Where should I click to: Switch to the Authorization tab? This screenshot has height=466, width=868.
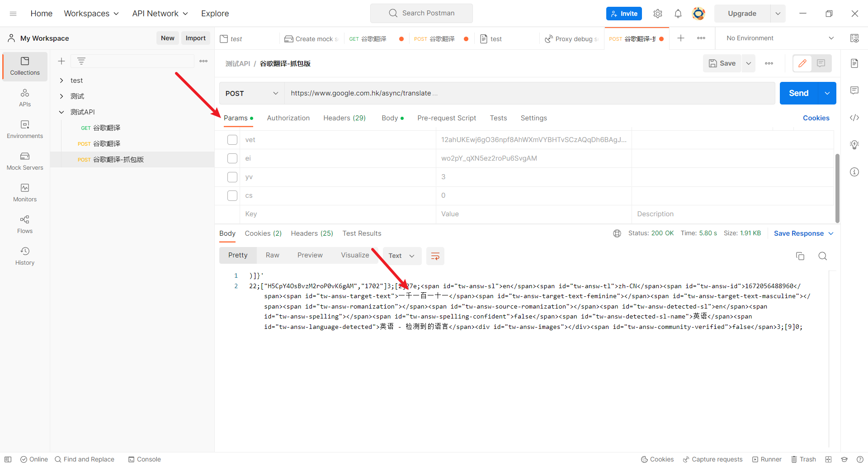click(x=288, y=118)
